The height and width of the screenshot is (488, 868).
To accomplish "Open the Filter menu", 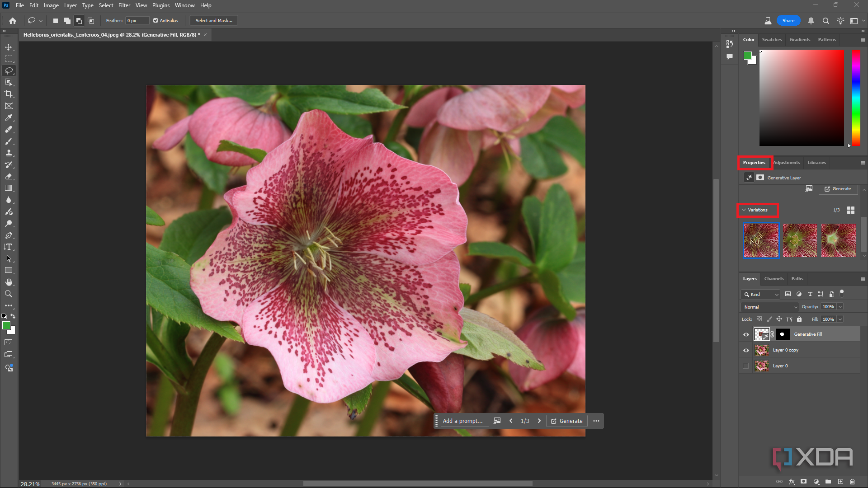I will [124, 5].
